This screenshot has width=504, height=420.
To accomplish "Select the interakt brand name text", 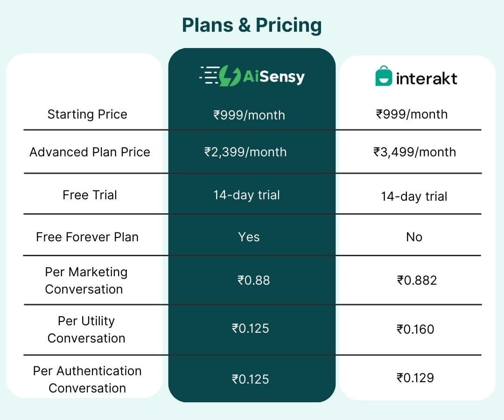I will (427, 78).
